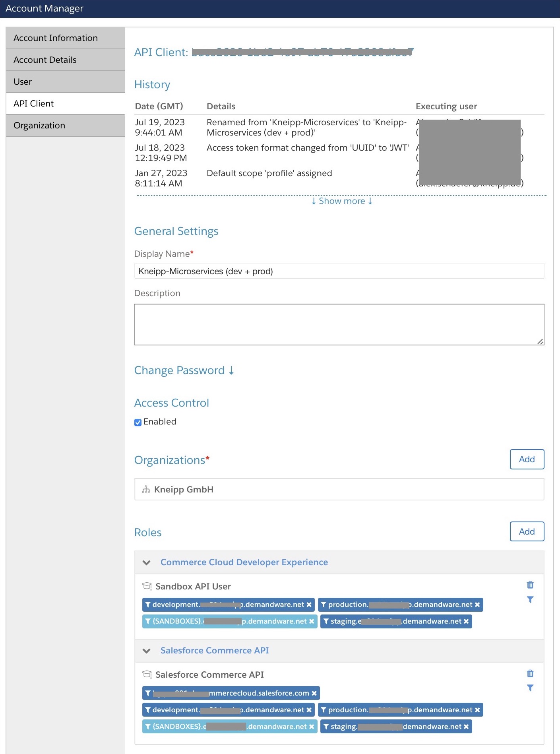Click the Executing user column header
Viewport: 560px width, 754px height.
pos(446,106)
